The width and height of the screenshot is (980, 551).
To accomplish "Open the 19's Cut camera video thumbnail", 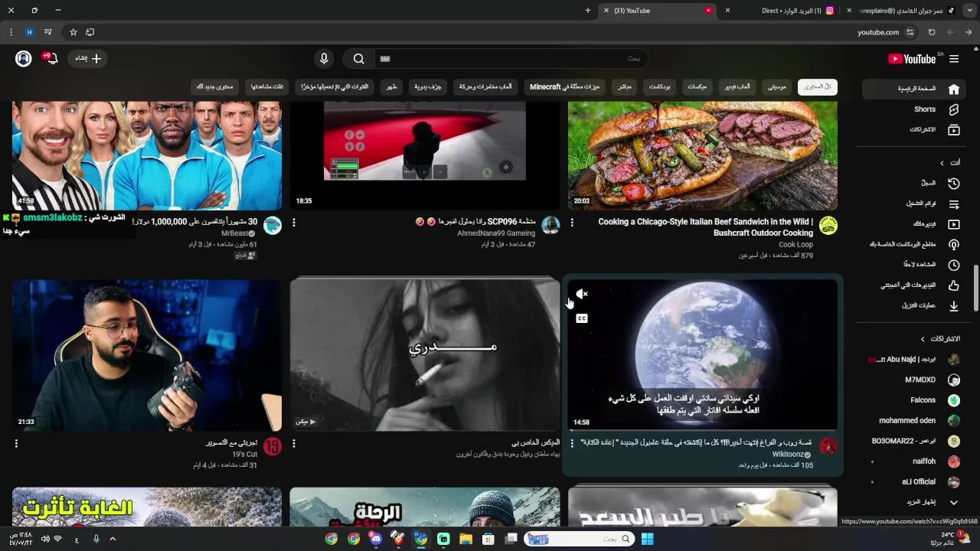I will (147, 355).
